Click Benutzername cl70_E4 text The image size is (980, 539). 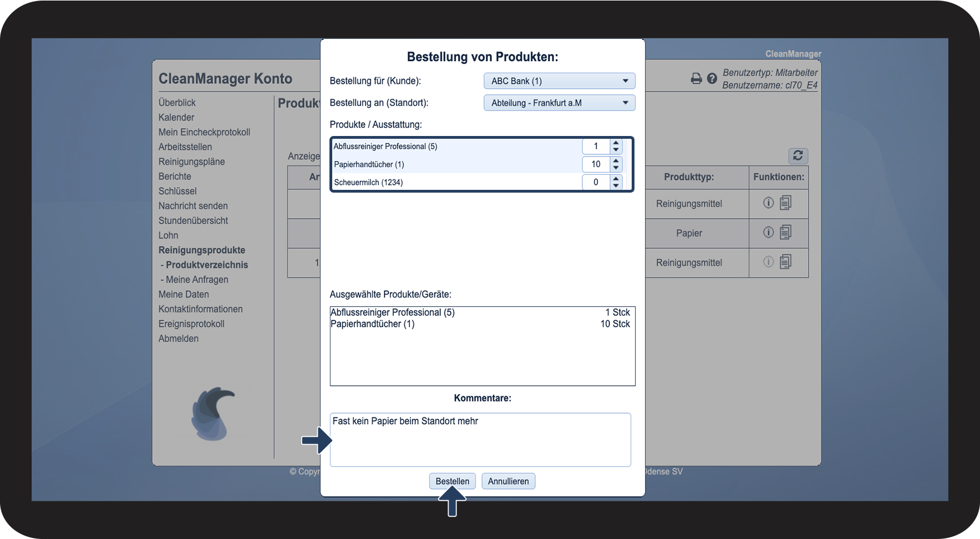tap(770, 85)
